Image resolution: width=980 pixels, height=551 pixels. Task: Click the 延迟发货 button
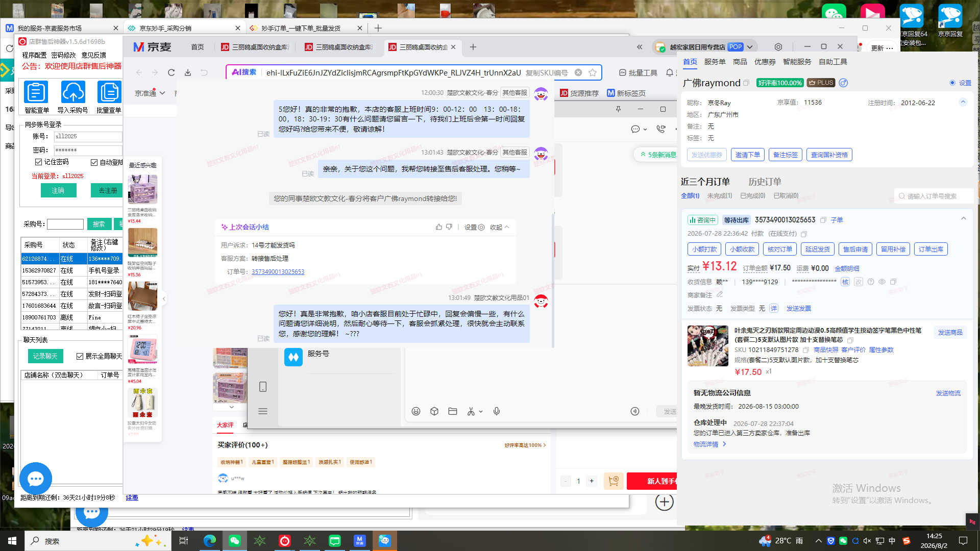(x=818, y=249)
